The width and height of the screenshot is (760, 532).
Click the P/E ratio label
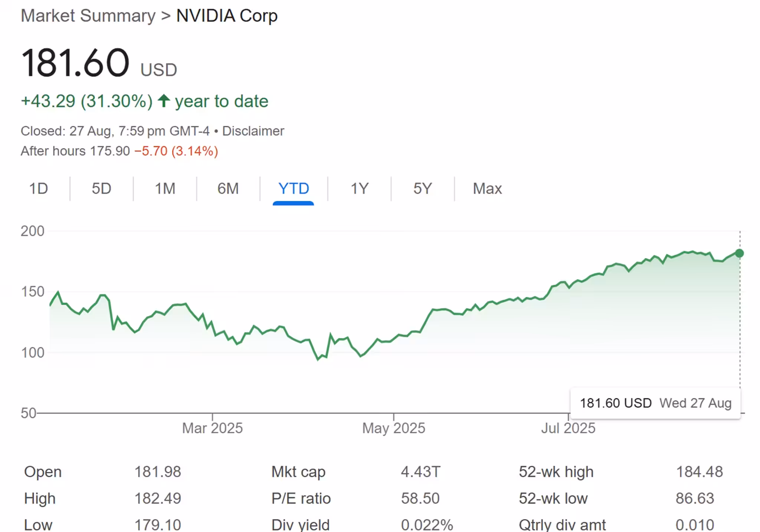[x=301, y=498]
